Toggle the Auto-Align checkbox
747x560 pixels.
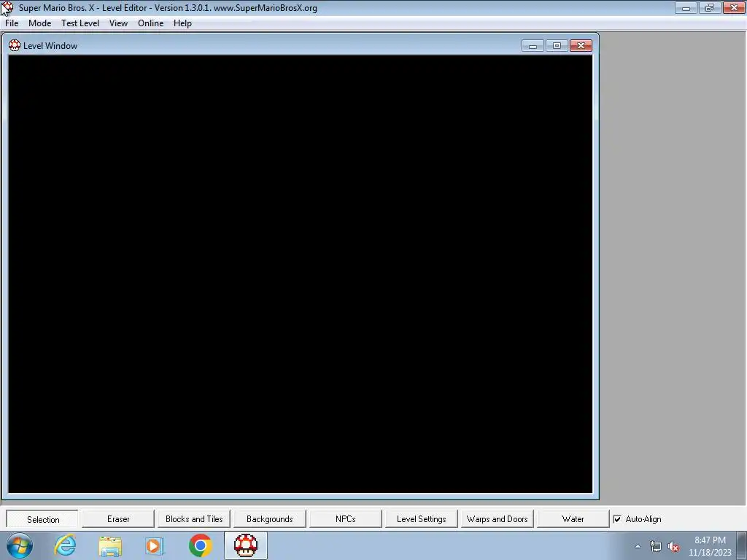(x=617, y=519)
